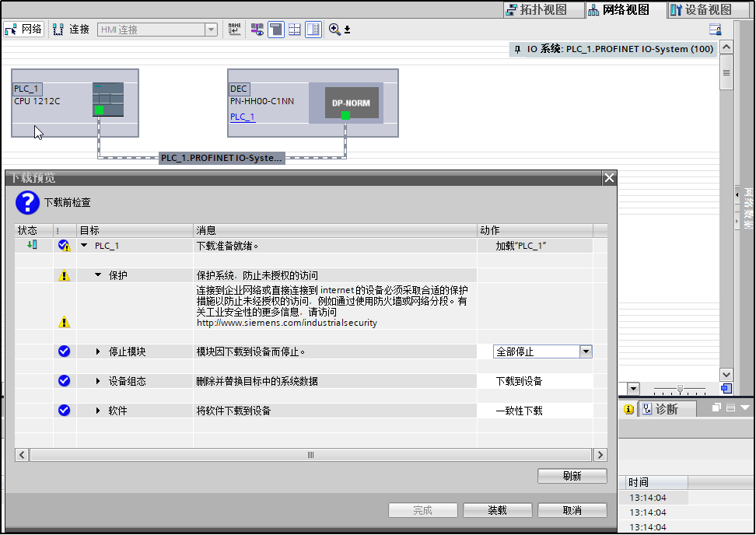Switch to the 网络视图 network view tab

(x=626, y=9)
